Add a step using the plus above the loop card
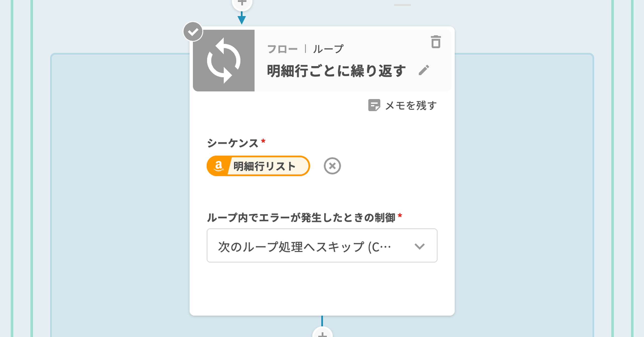The width and height of the screenshot is (644, 337). click(x=242, y=3)
